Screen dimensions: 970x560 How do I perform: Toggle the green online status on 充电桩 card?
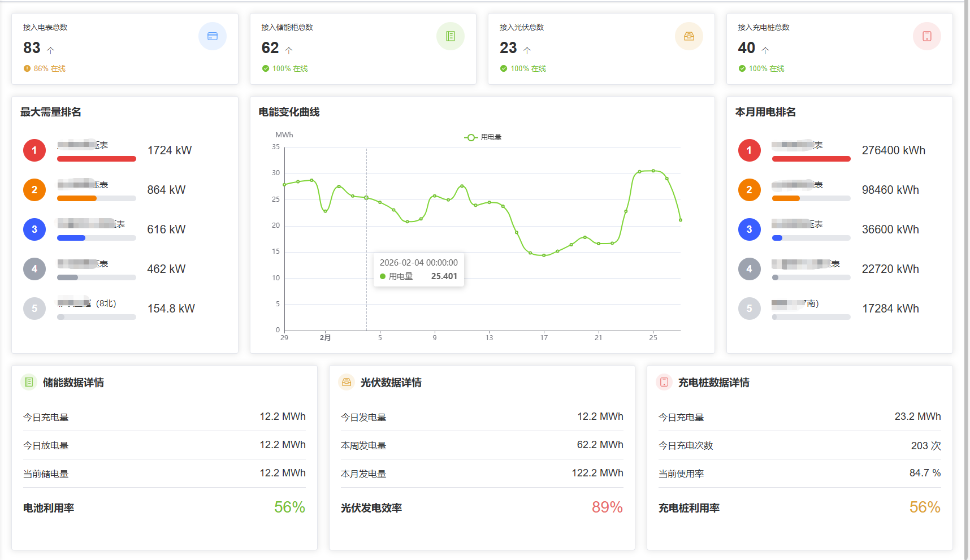pos(742,68)
